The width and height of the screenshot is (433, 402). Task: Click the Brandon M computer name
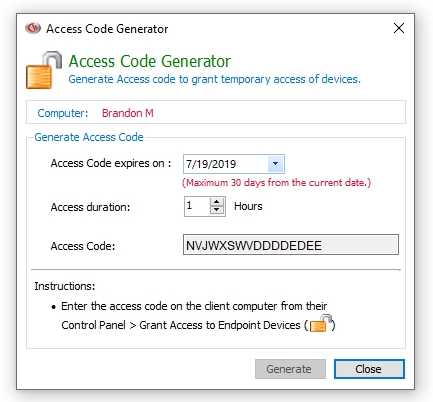pos(128,113)
